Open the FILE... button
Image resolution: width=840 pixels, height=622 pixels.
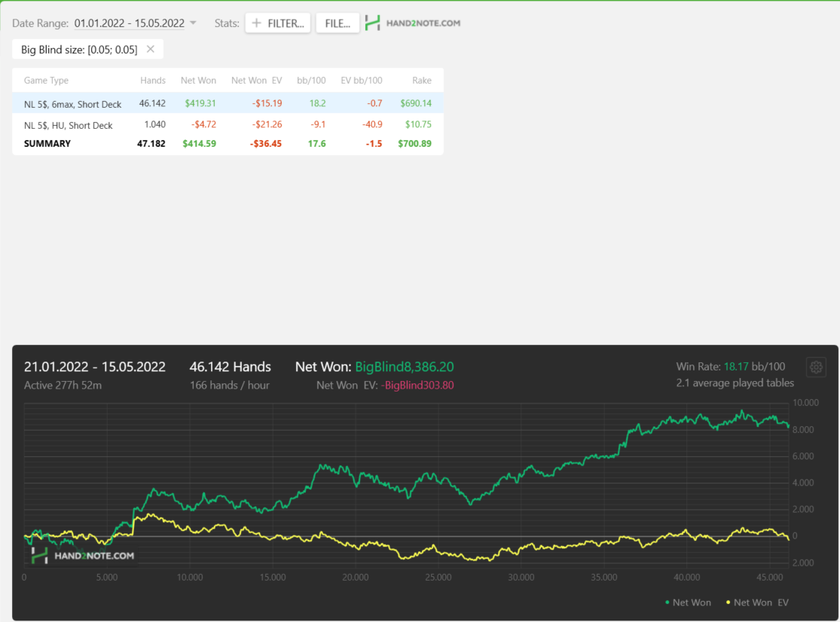(338, 23)
